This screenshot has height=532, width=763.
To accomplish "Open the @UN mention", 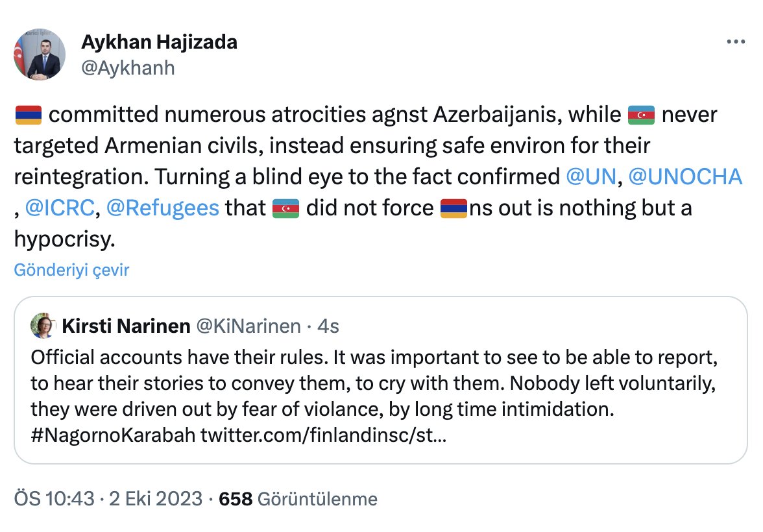I will pyautogui.click(x=591, y=176).
